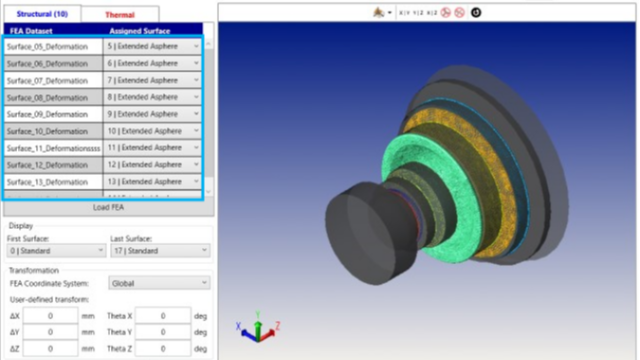Screen dimensions: 640x360
Task: Switch 3D view to X|Z plane
Action: [432, 13]
